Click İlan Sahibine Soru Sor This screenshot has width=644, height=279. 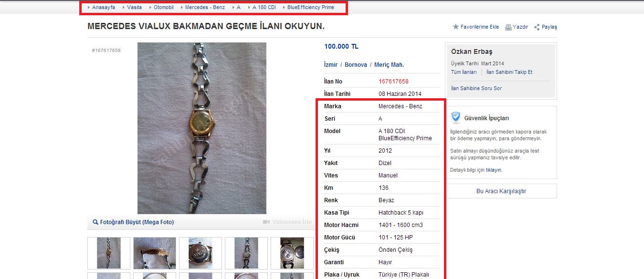[x=476, y=88]
